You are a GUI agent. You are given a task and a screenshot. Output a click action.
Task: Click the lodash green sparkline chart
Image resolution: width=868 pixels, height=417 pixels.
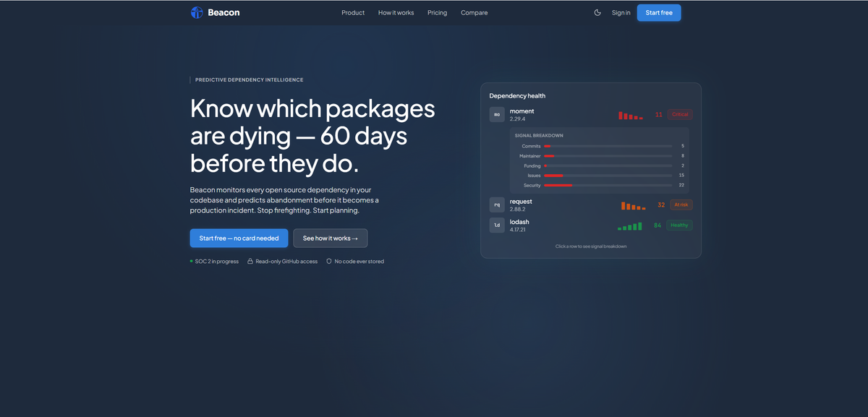pyautogui.click(x=630, y=226)
